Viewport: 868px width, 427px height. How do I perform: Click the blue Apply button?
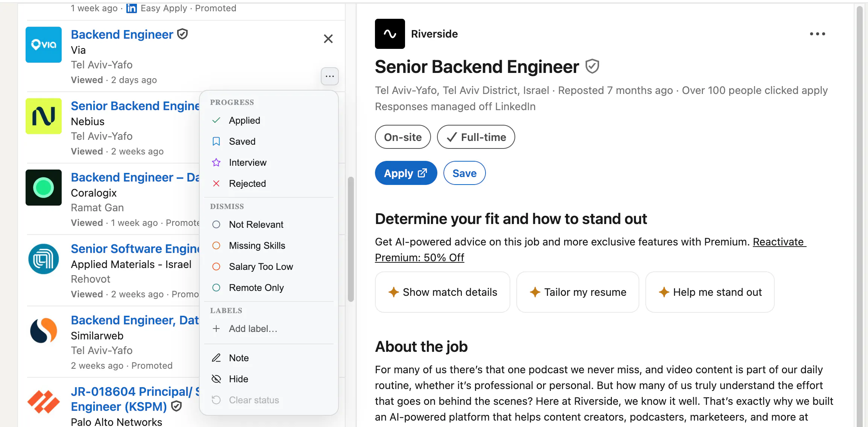tap(406, 173)
